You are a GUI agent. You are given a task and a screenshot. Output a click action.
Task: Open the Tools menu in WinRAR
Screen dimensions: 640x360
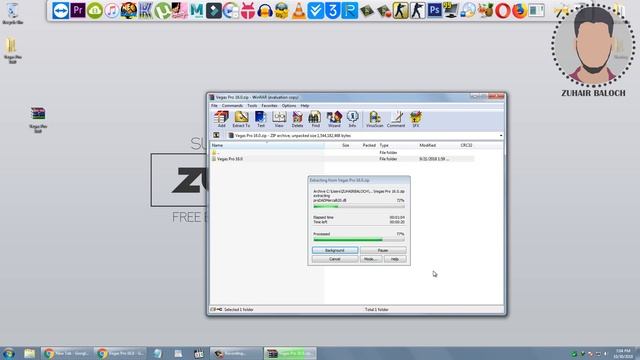pos(252,106)
